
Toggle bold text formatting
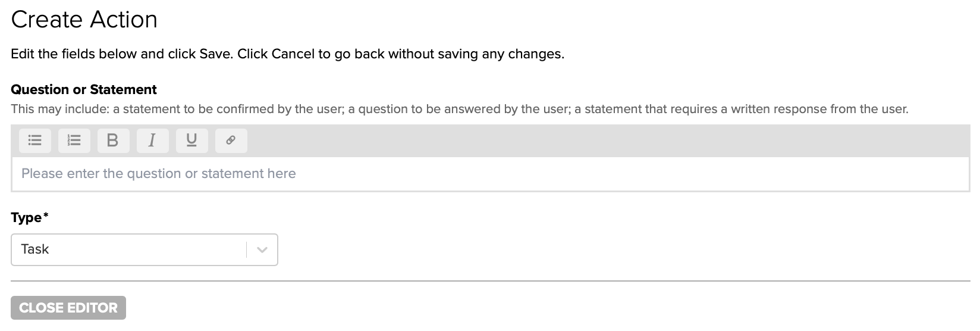pos(113,140)
